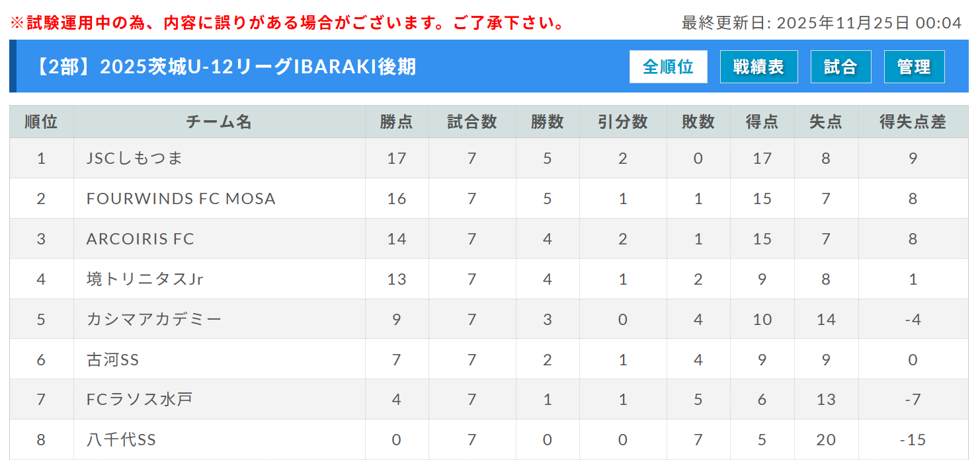
Task: Click the 順位 column header
Action: coord(41,122)
